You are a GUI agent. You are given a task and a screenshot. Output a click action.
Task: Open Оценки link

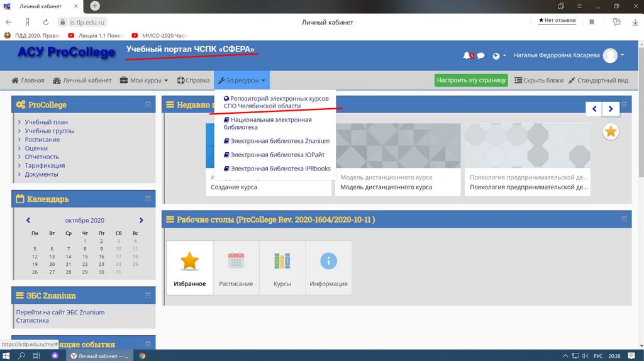(x=36, y=148)
